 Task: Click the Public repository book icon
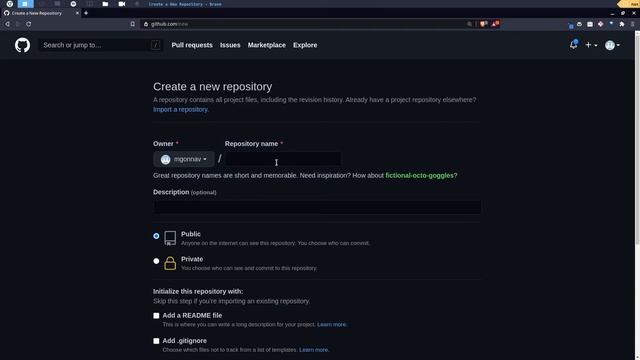[170, 238]
